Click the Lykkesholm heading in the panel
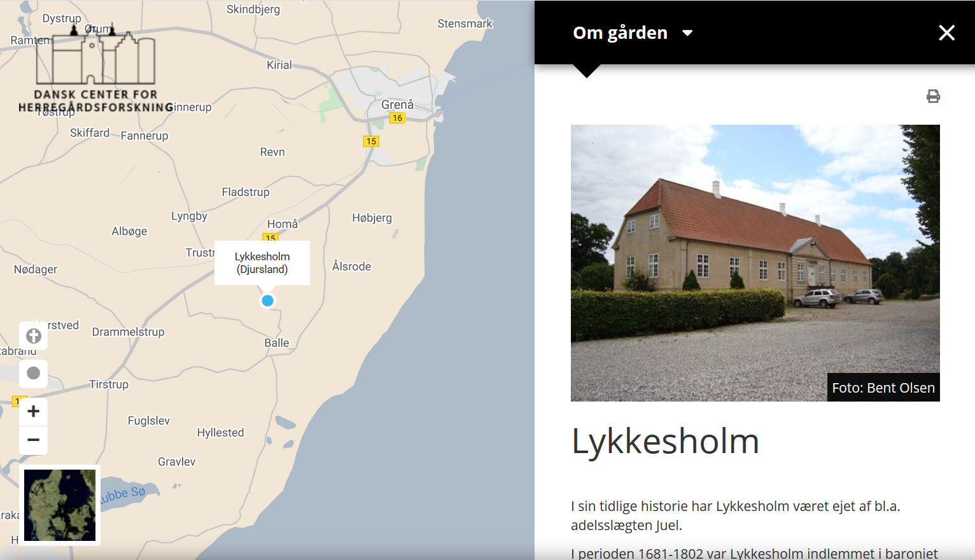This screenshot has height=560, width=975. [665, 440]
